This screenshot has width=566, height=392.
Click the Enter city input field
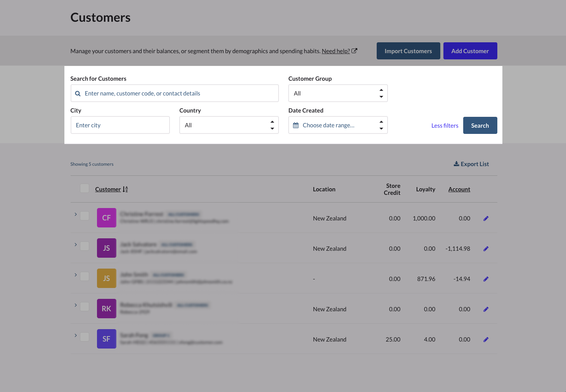click(120, 125)
